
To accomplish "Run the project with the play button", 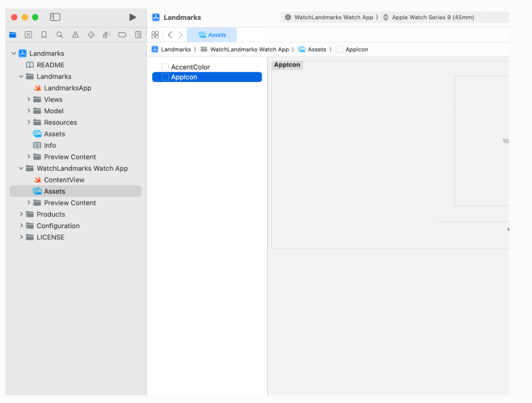I will coord(132,17).
